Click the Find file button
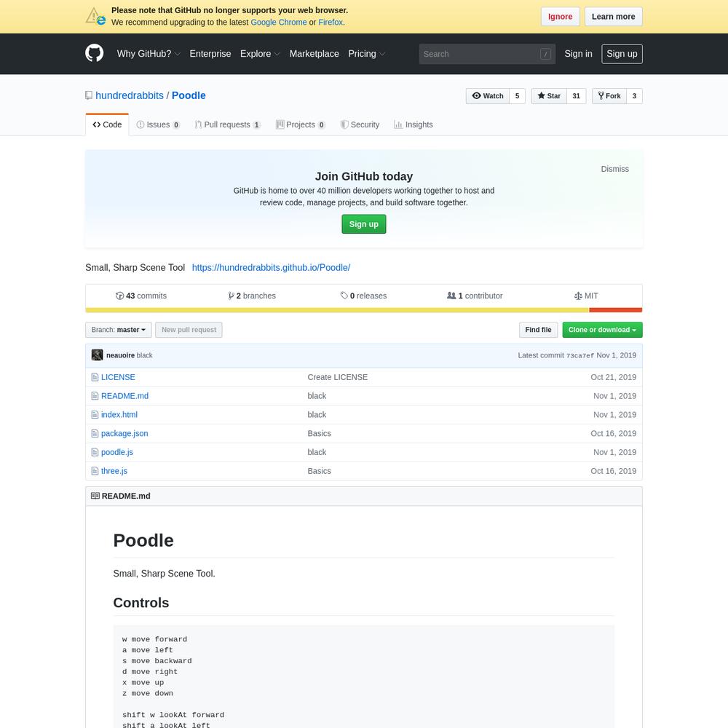This screenshot has height=728, width=728. click(x=538, y=330)
